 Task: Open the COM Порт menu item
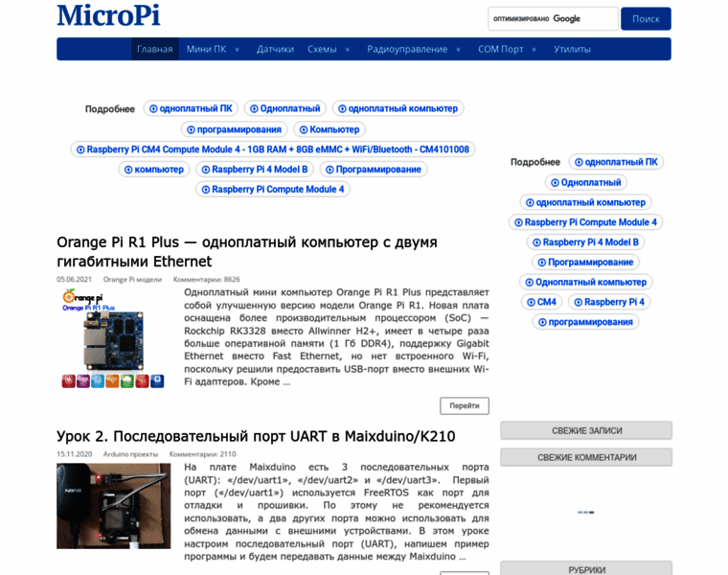500,49
